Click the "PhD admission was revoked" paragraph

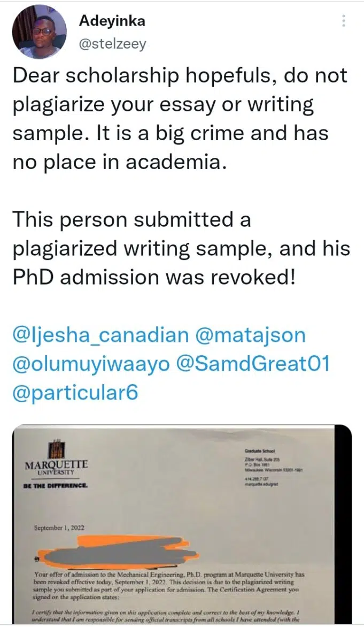pyautogui.click(x=181, y=249)
